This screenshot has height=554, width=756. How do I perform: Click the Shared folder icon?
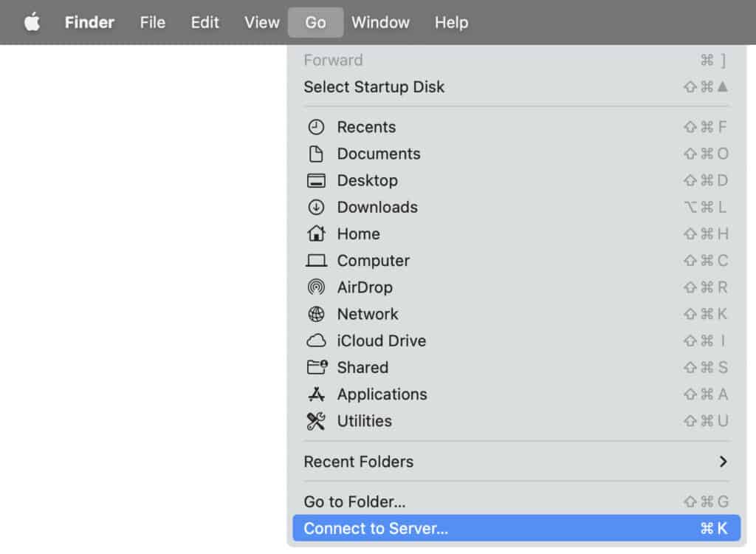[317, 367]
